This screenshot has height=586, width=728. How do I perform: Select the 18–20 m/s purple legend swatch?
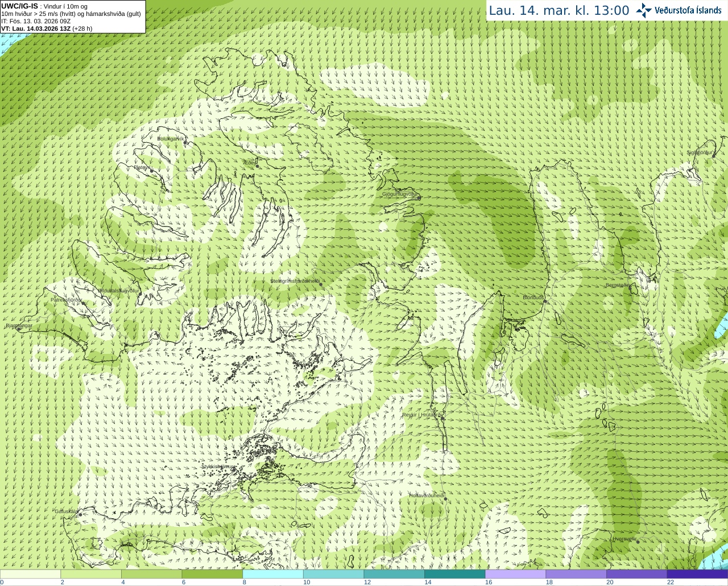576,574
